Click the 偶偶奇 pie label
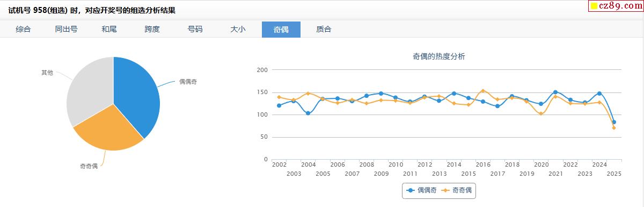The width and height of the screenshot is (644, 207). pyautogui.click(x=188, y=82)
